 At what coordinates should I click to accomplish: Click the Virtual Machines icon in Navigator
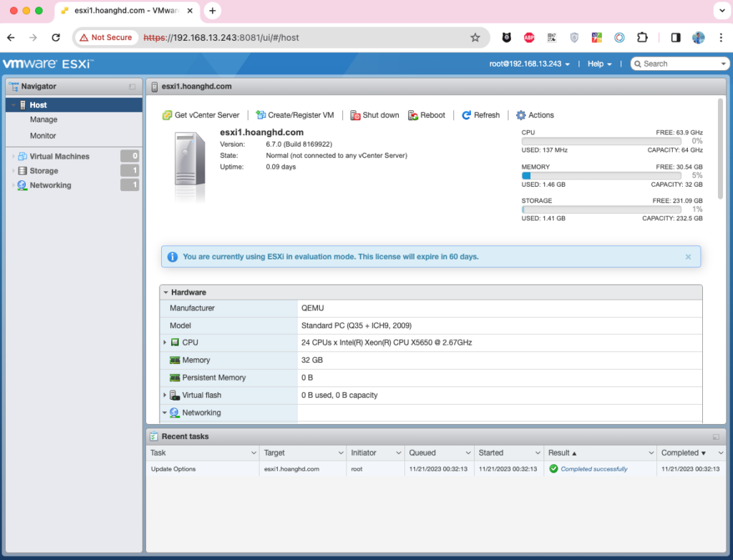click(x=22, y=156)
